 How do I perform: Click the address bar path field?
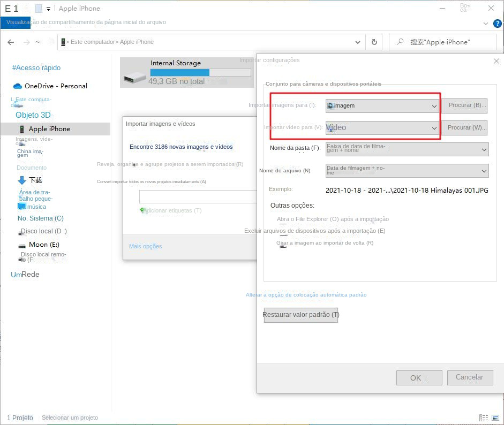coord(212,42)
